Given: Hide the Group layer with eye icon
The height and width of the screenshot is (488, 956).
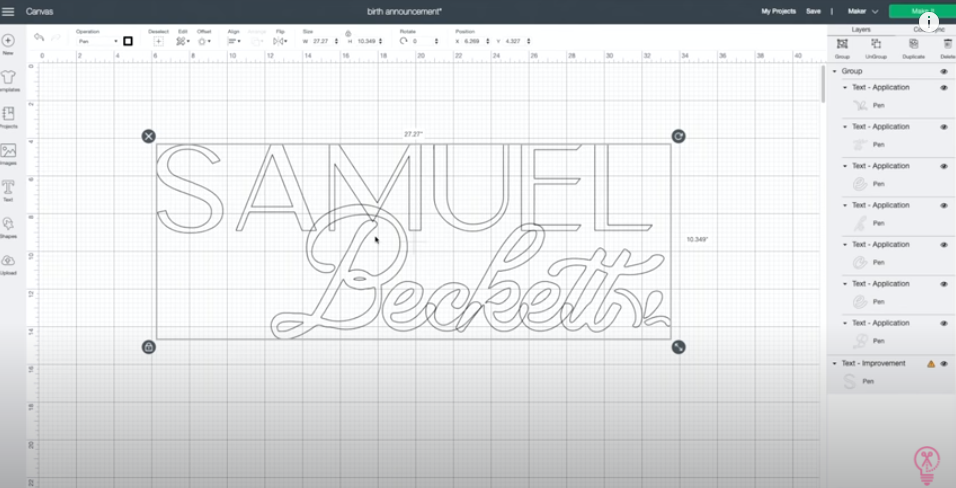Looking at the screenshot, I should [x=944, y=71].
